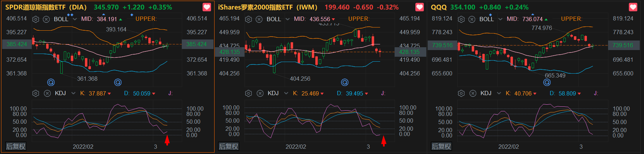Viewport: 644px width, 154px height.
Task: Click D value 50.059 in DIA KDJ
Action: coord(142,93)
